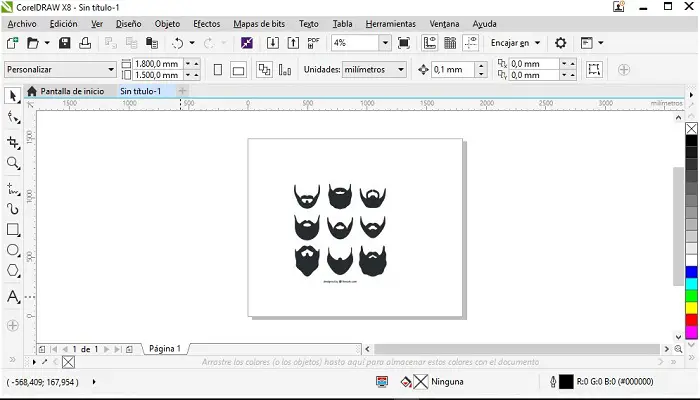Click the no-color X swatch atop palette
This screenshot has width=700, height=400.
pos(692,129)
